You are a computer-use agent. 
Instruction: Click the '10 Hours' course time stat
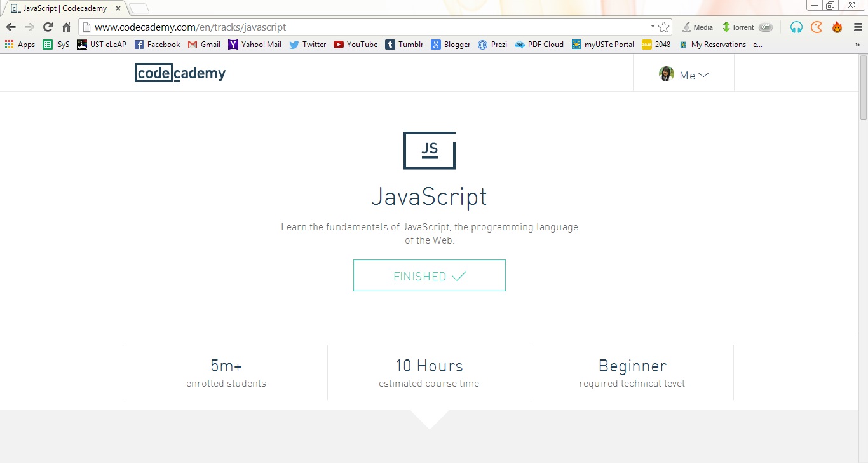pos(429,373)
